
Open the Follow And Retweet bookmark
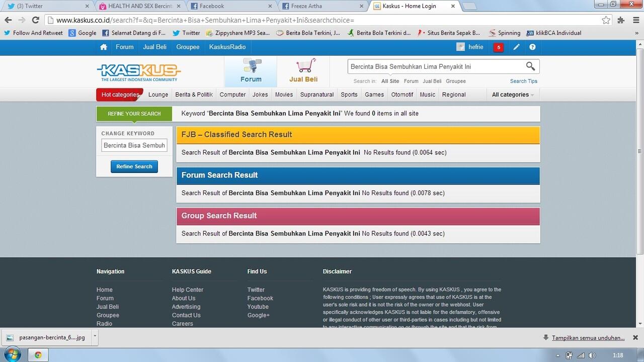point(33,33)
